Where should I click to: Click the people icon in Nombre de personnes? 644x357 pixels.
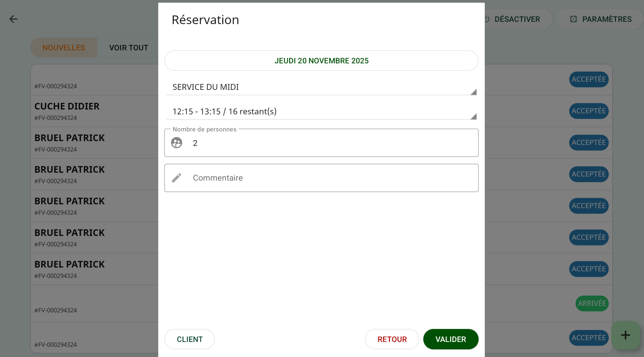[x=177, y=143]
